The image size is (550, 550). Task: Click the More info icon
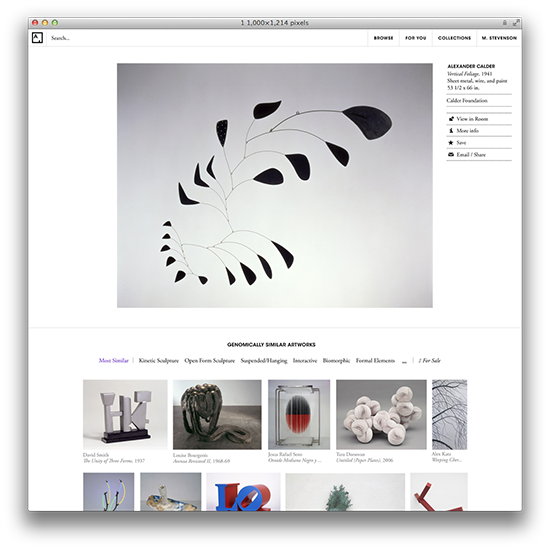(451, 130)
